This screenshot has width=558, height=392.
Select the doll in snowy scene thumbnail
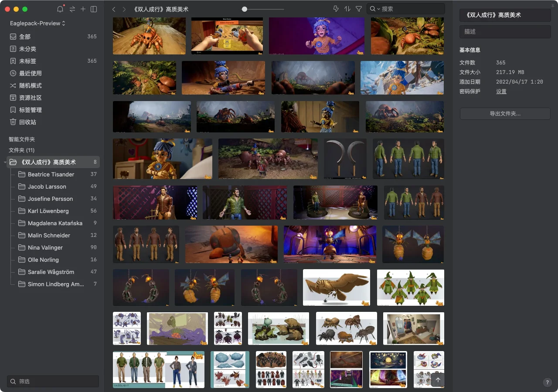pos(402,78)
